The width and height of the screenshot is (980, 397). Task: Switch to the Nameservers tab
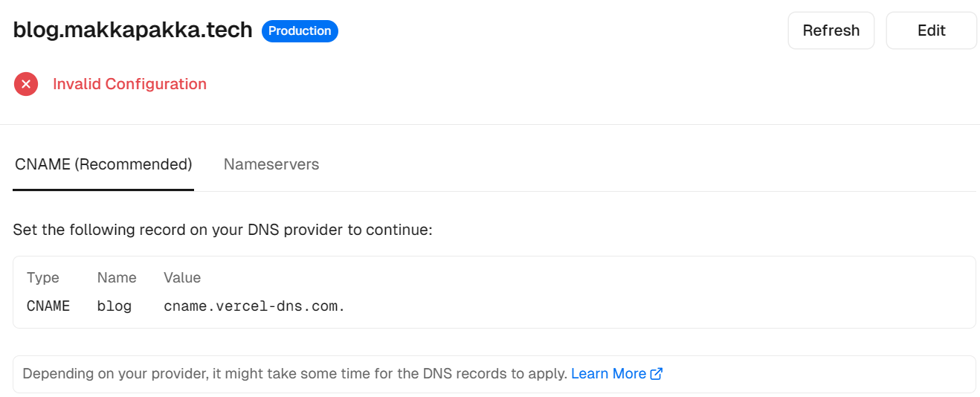tap(271, 164)
